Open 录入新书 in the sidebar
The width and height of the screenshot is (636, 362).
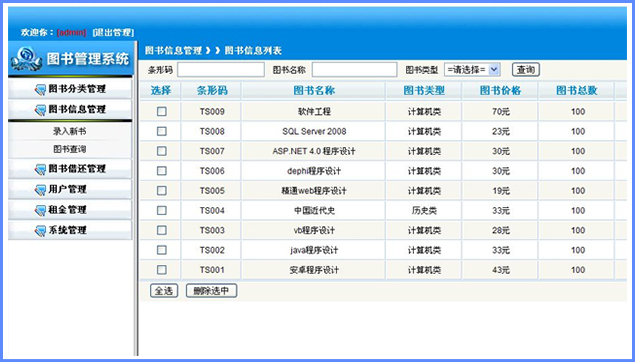point(70,131)
